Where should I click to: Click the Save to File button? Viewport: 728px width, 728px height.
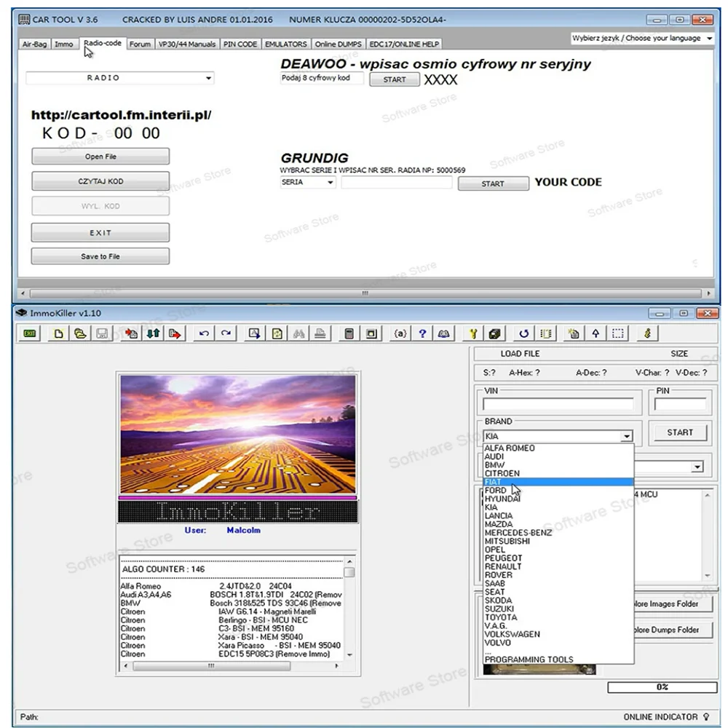click(100, 256)
